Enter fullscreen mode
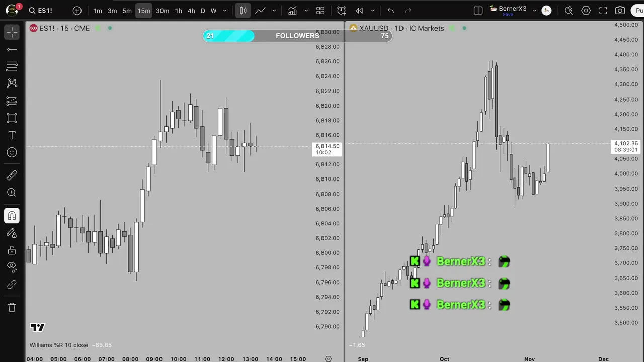The width and height of the screenshot is (644, 362). pos(603,10)
